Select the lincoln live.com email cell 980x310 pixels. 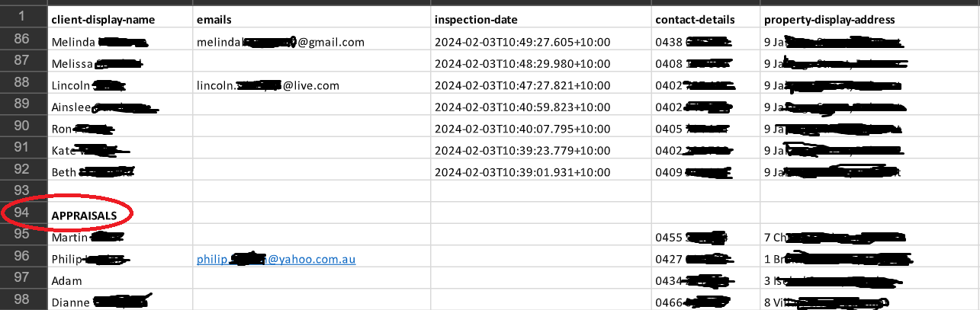[x=268, y=85]
